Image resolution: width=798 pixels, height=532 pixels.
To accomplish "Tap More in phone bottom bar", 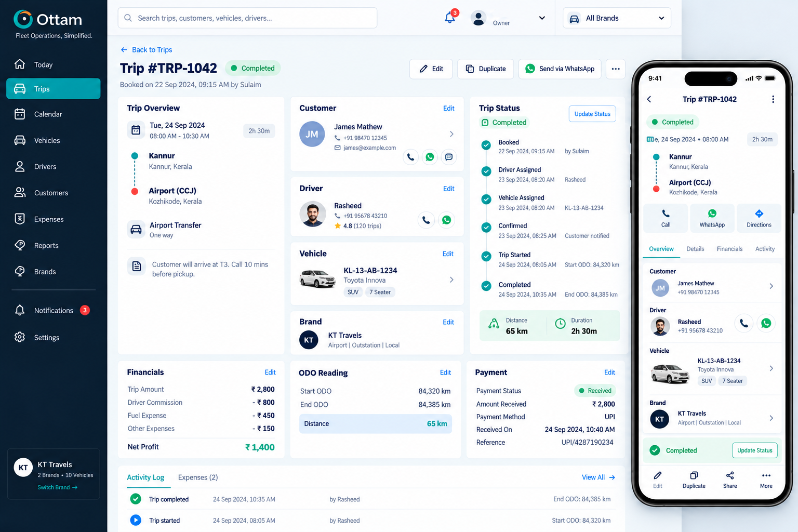I will 766,480.
